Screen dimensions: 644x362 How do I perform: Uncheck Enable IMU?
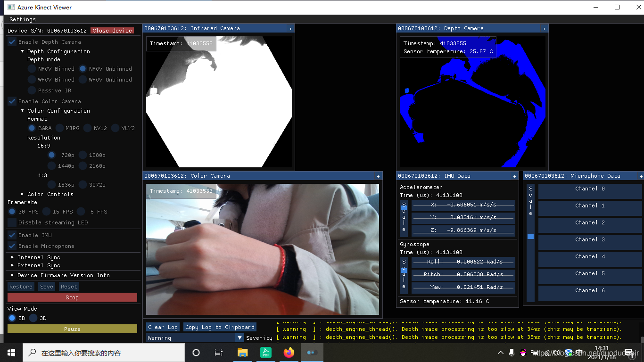tap(12, 235)
